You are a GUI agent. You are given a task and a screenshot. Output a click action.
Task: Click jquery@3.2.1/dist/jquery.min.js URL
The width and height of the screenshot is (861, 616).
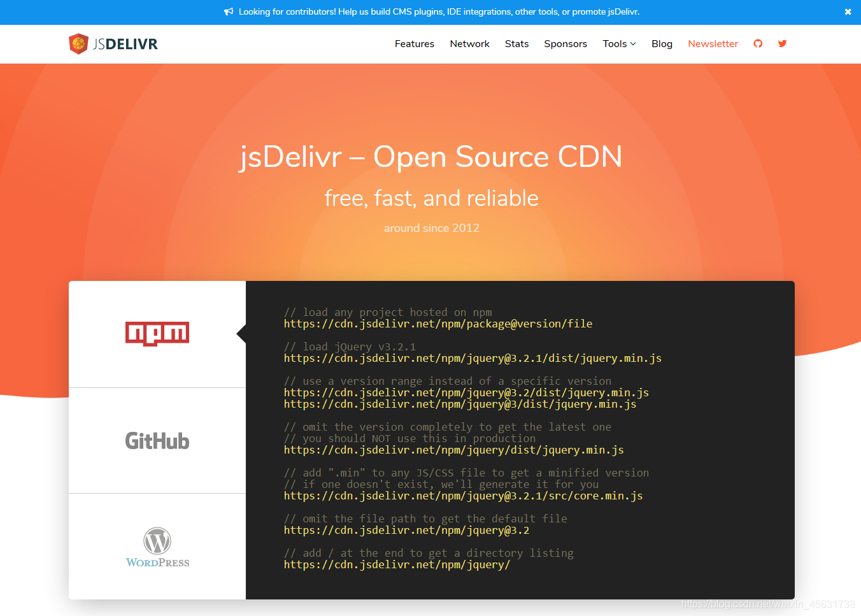pos(473,359)
